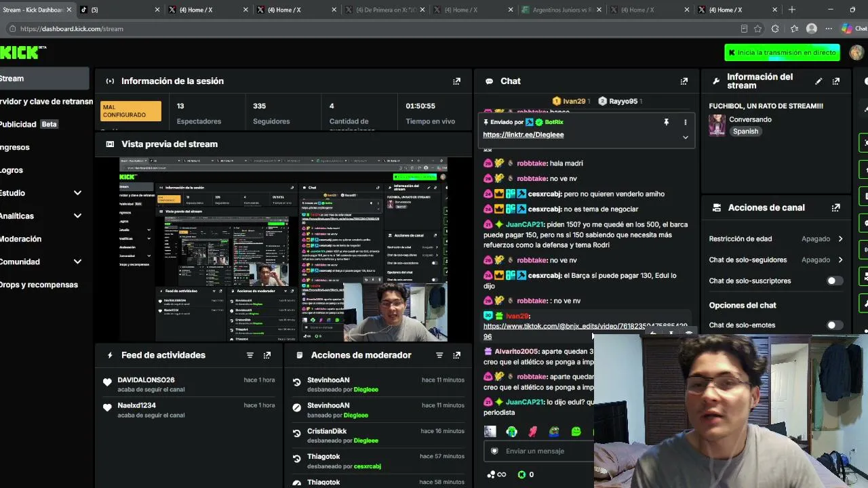Image resolution: width=868 pixels, height=488 pixels.
Task: Toggle Chat de solo-emotes switch
Action: [x=835, y=325]
